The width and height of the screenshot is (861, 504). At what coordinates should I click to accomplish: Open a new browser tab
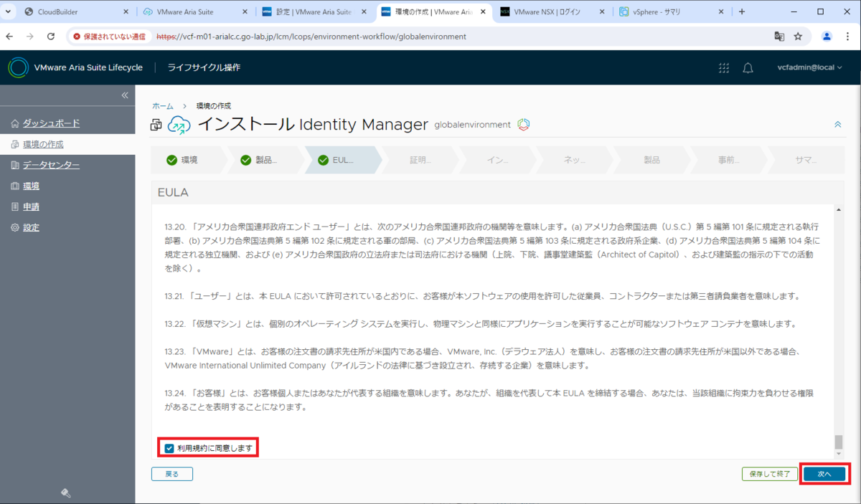coord(742,11)
